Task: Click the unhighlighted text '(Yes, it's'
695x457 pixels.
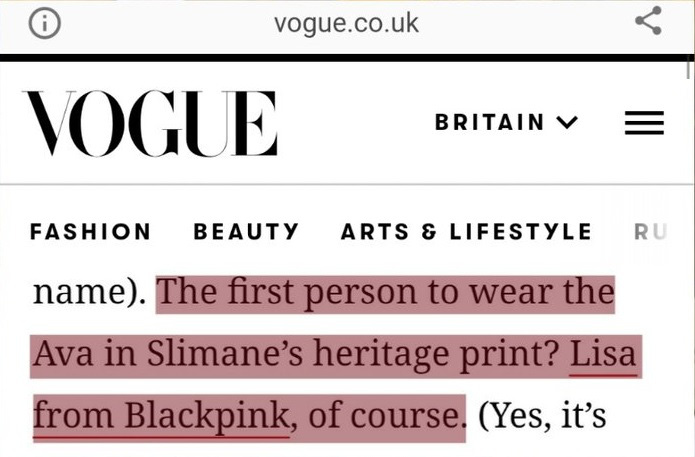Action: [542, 416]
